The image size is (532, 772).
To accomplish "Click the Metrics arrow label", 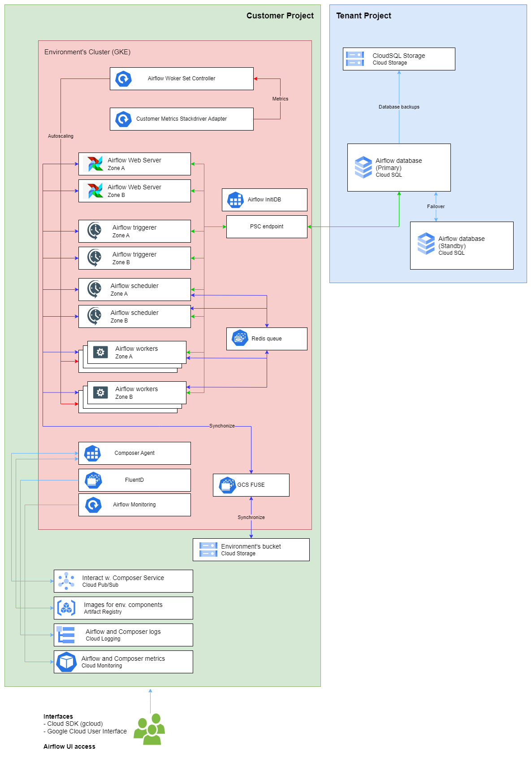I will tap(280, 99).
